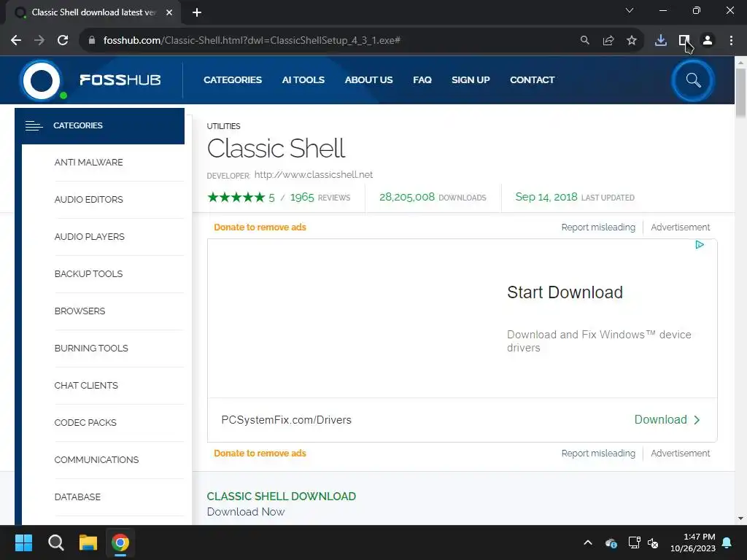Open CONTACT navigation item
This screenshot has height=560, width=747.
click(x=532, y=80)
